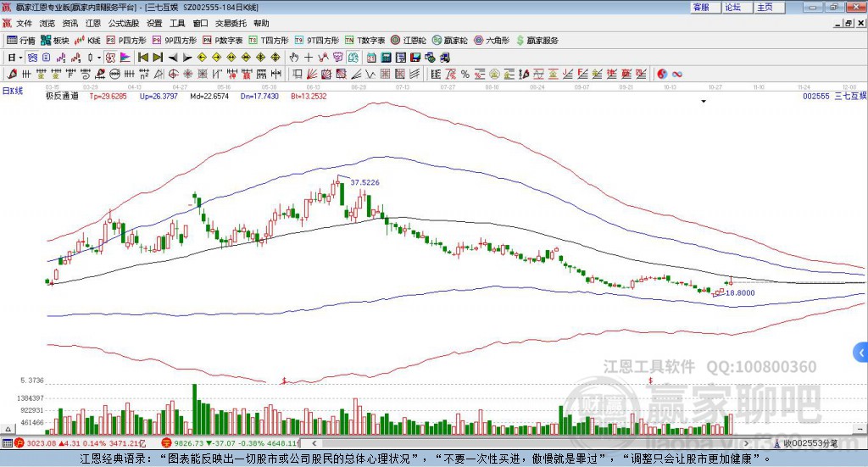Open the T四方形 tool
The width and height of the screenshot is (868, 467).
pyautogui.click(x=269, y=41)
